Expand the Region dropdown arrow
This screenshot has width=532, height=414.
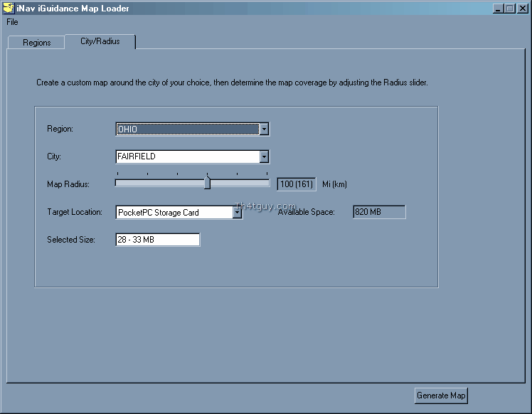[264, 129]
